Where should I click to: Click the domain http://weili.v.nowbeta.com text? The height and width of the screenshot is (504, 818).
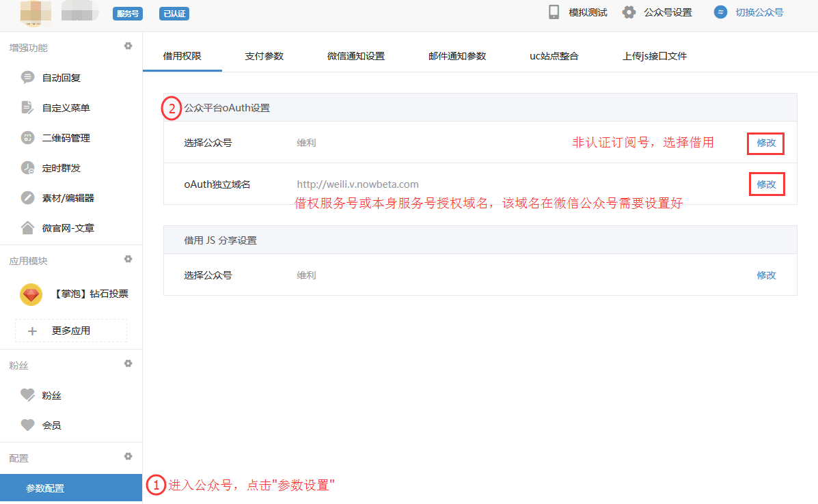click(358, 184)
